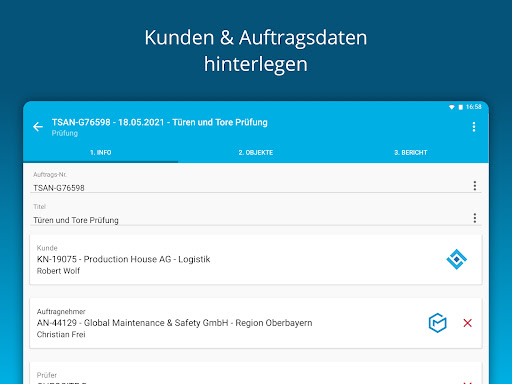The image size is (512, 384).
Task: Open the header overflow menu
Action: [x=474, y=127]
